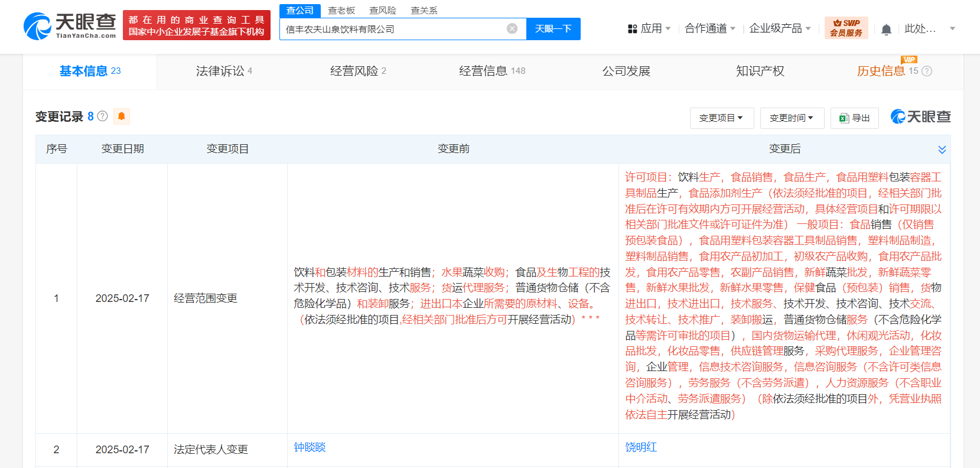
Task: Click help icon next to 历史信息
Action: (927, 71)
